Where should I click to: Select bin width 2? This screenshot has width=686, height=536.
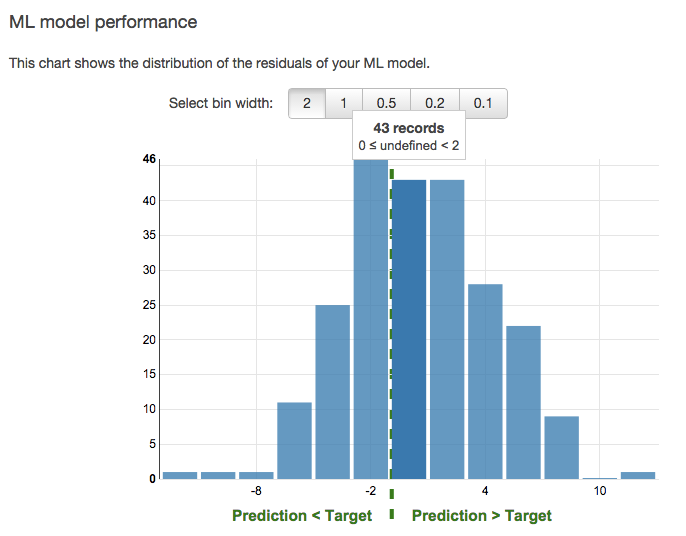(x=307, y=103)
